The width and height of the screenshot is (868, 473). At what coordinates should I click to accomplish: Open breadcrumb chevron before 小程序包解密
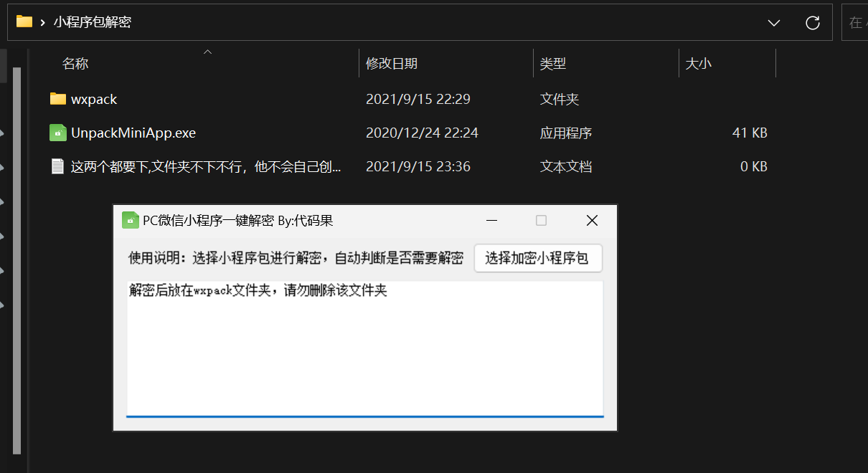point(44,22)
